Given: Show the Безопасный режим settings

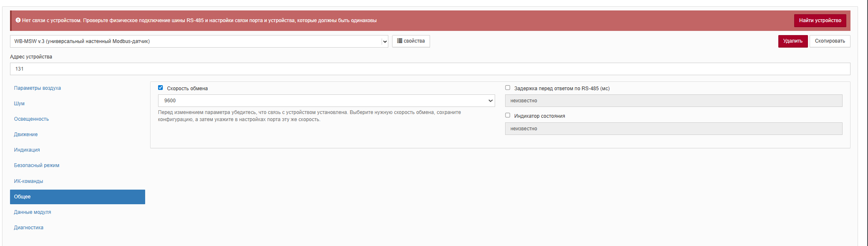Looking at the screenshot, I should [x=37, y=165].
